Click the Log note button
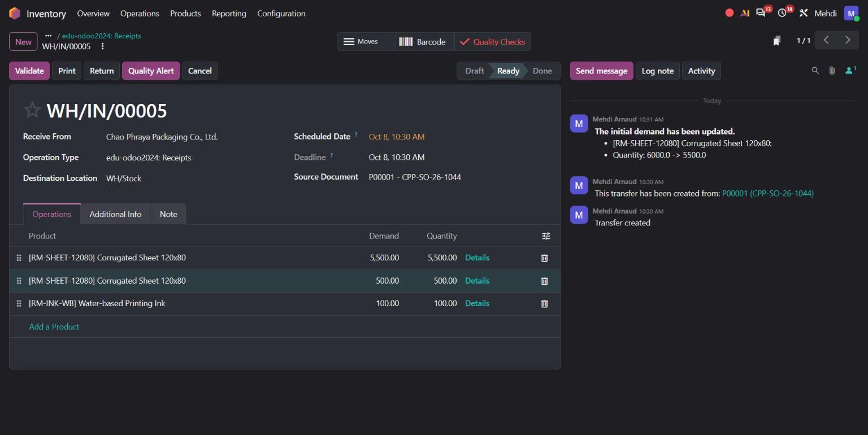Screen dimensions: 868x435 tap(658, 71)
